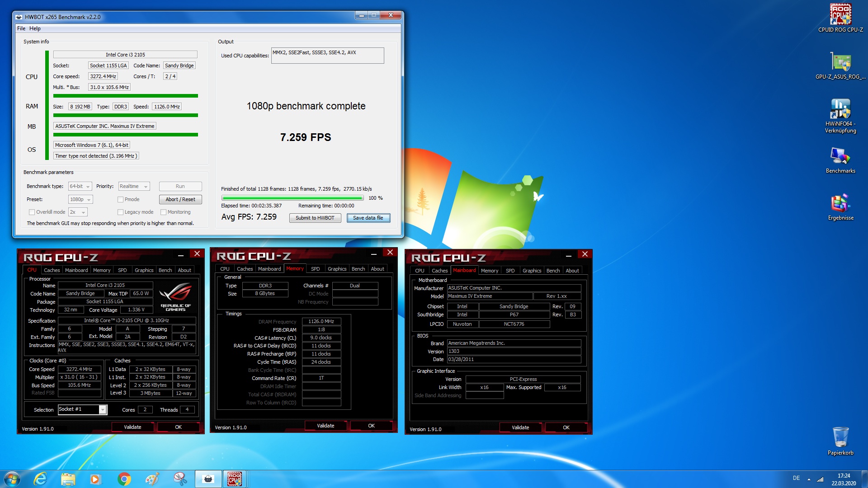Open Mainboard tab in middle CPU-Z window

[x=269, y=269]
